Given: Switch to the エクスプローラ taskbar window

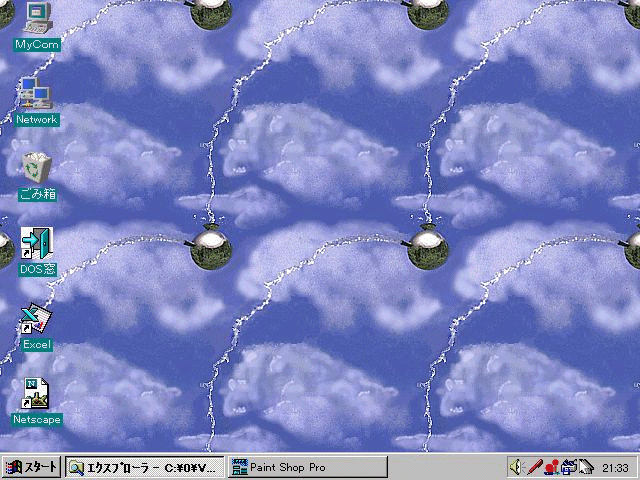Looking at the screenshot, I should pyautogui.click(x=144, y=467).
